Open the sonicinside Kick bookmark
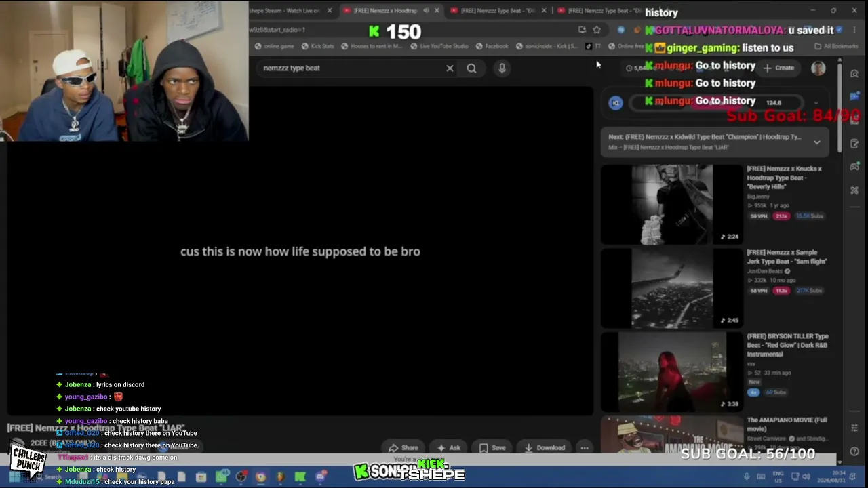The height and width of the screenshot is (488, 868). click(x=547, y=46)
